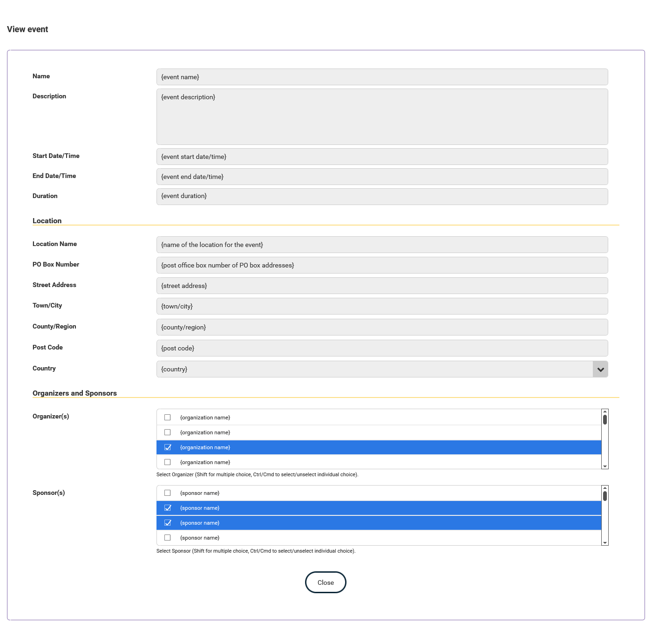Click Organizer list scroll-down arrow
652x644 pixels.
point(605,466)
